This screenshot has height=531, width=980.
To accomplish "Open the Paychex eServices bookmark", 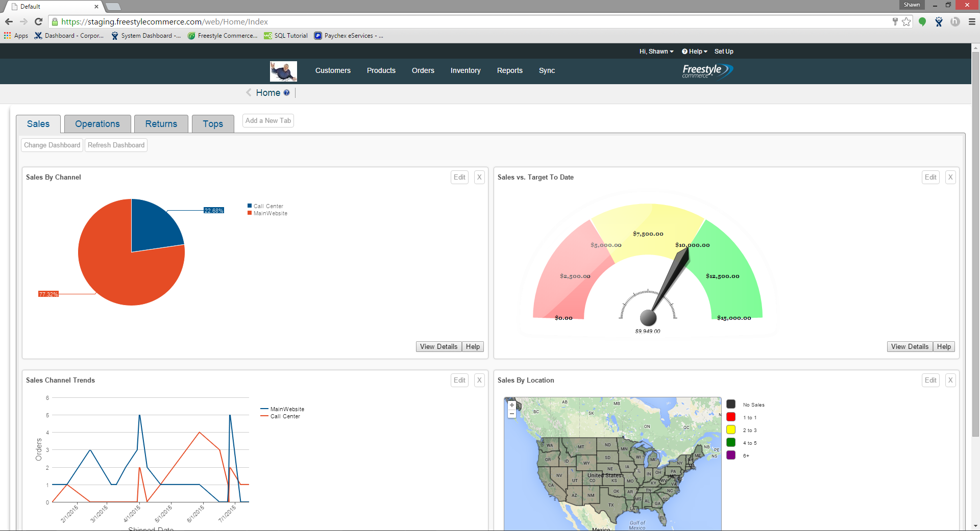I will pyautogui.click(x=349, y=36).
